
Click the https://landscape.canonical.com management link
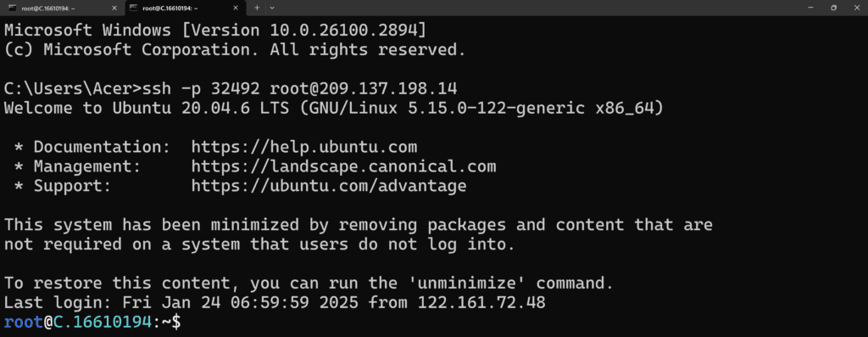(x=343, y=166)
